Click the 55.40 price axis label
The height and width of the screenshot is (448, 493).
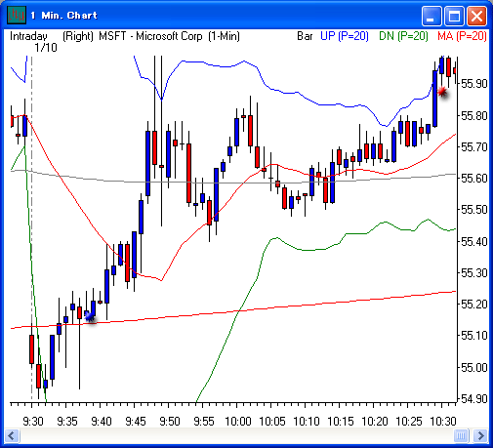(474, 241)
